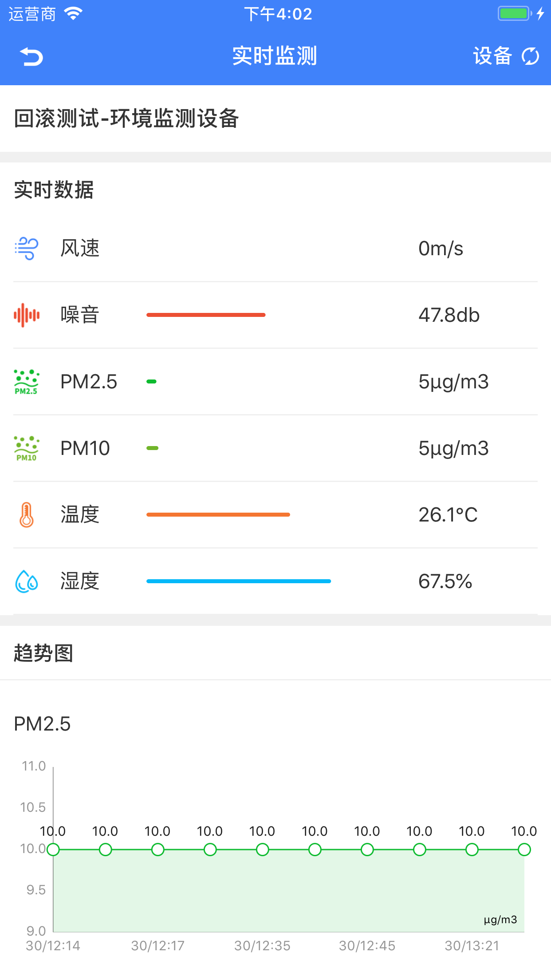Select the temperature thermometer icon

coord(27,515)
